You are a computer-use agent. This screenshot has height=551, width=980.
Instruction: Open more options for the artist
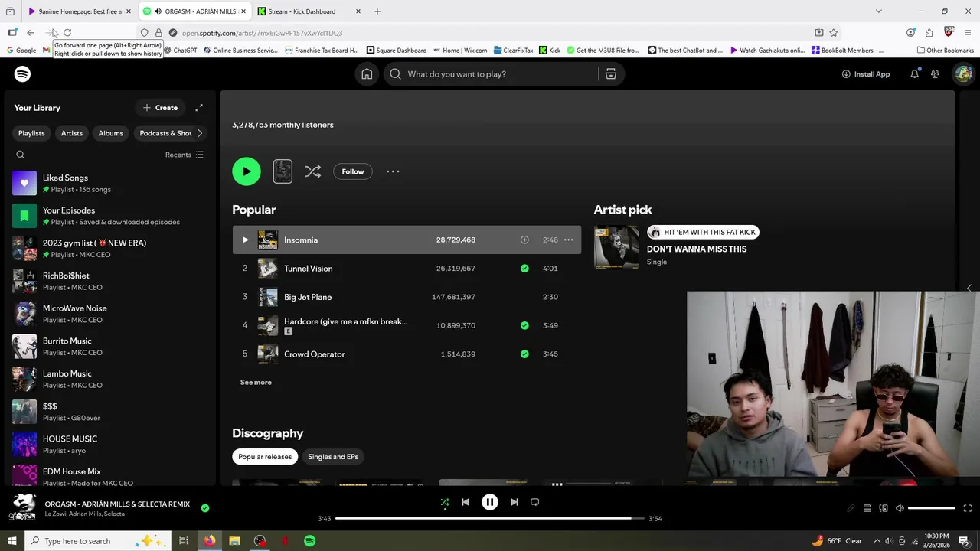pyautogui.click(x=393, y=171)
